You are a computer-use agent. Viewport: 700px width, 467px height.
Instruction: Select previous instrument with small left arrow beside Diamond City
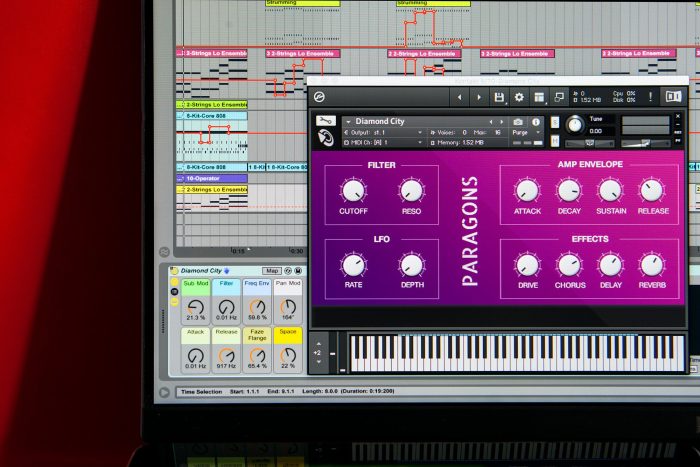coord(491,121)
